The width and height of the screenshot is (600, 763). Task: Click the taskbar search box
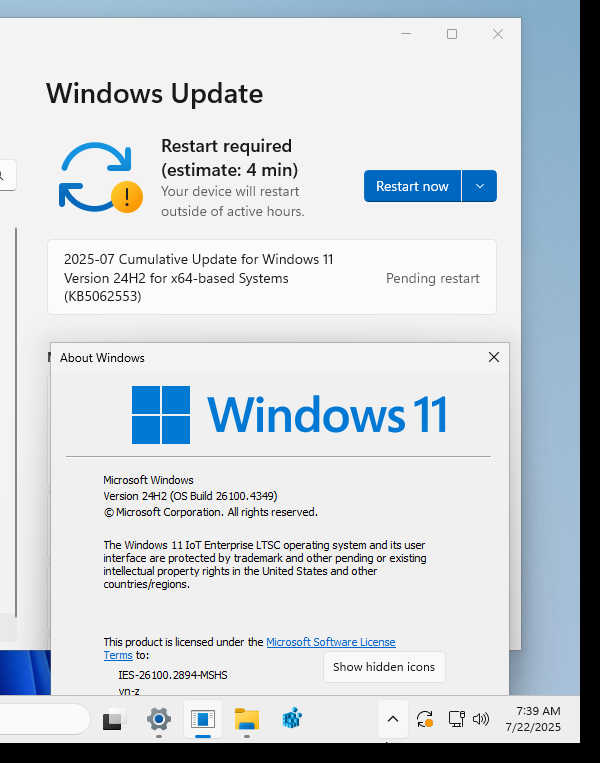[x=44, y=719]
